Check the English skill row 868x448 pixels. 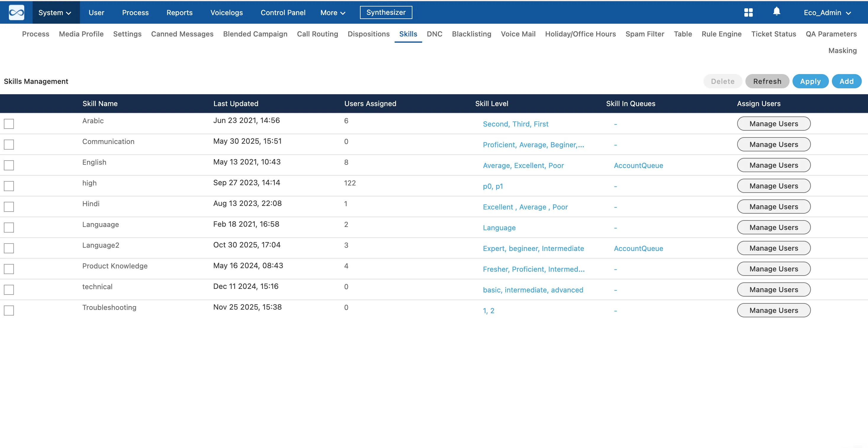point(9,165)
